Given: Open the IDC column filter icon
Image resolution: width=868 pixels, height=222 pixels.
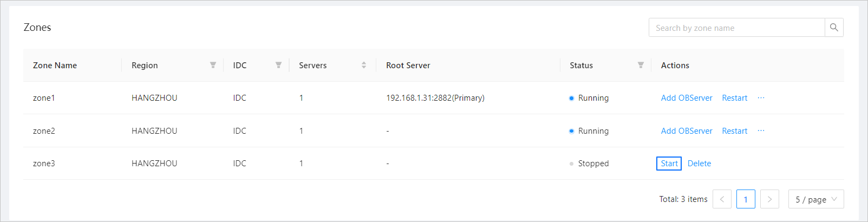Looking at the screenshot, I should pyautogui.click(x=278, y=65).
